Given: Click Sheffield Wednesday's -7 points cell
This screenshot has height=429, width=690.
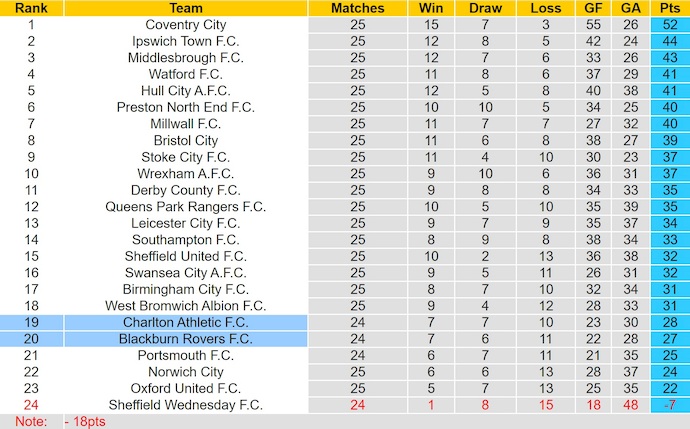Looking at the screenshot, I should 669,405.
